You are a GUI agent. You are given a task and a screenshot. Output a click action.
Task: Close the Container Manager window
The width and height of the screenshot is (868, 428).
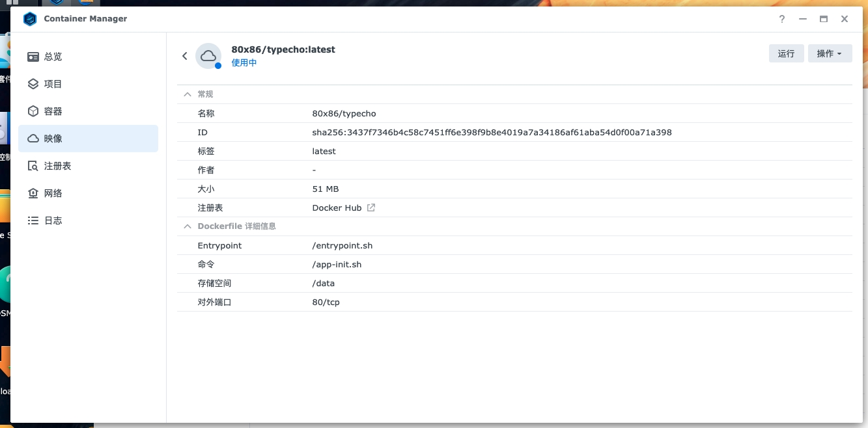[845, 19]
